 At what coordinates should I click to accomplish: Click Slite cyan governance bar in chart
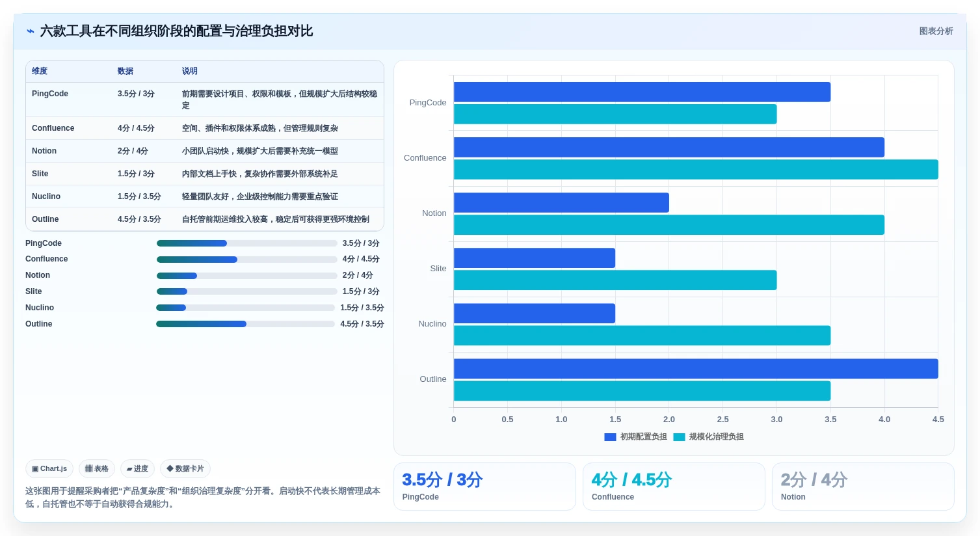[x=615, y=280]
